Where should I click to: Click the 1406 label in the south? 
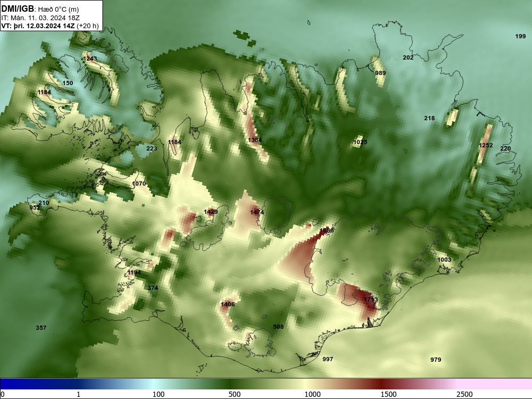point(228,304)
